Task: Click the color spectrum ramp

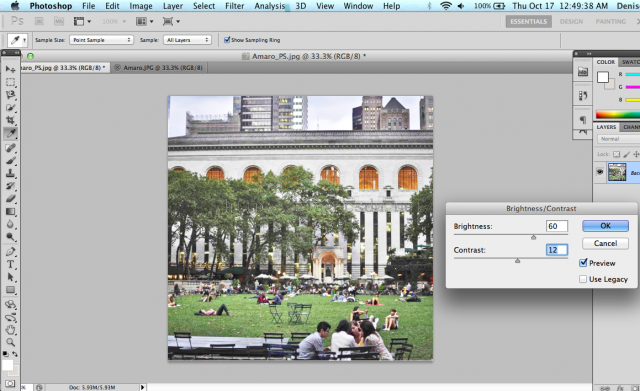Action: tap(618, 115)
